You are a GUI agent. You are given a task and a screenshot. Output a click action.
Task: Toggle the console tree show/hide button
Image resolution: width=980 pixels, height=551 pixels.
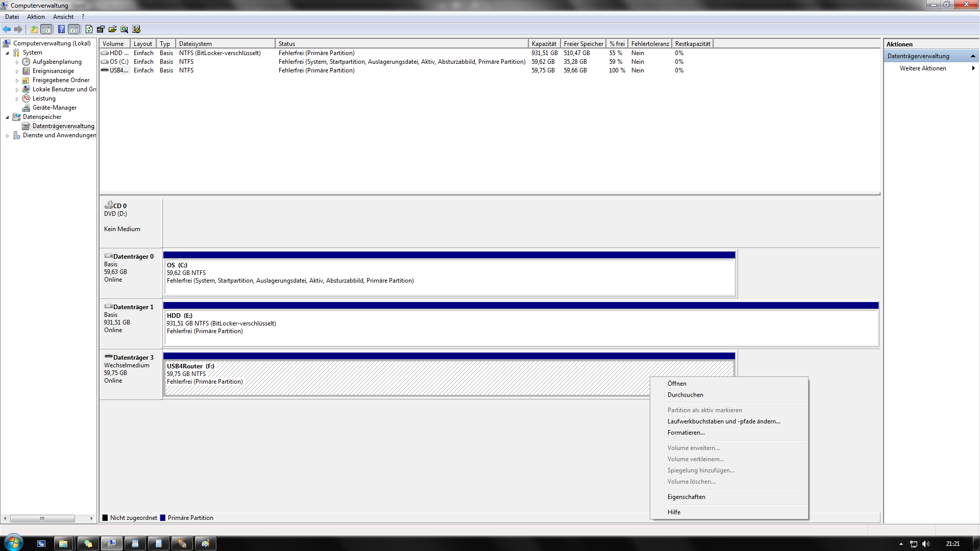(x=46, y=30)
